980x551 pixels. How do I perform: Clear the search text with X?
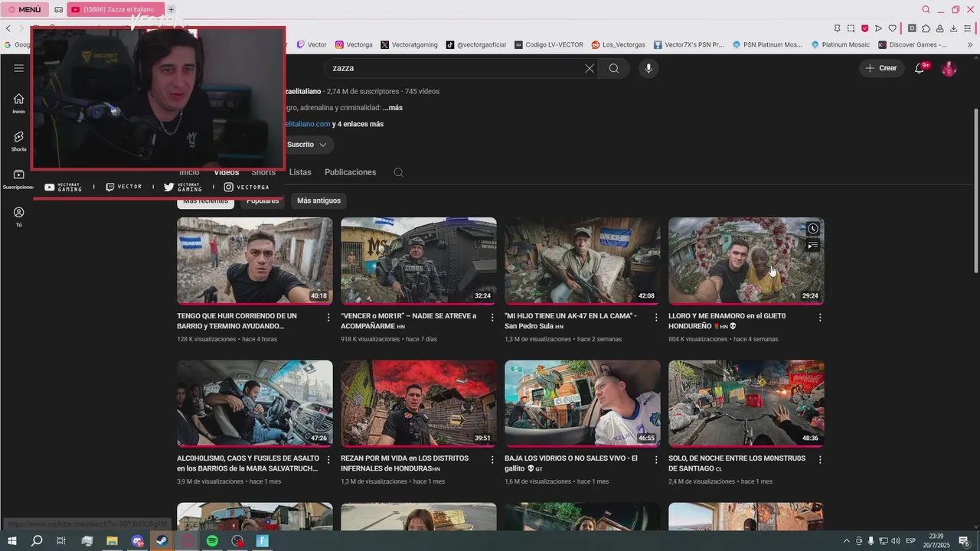590,68
